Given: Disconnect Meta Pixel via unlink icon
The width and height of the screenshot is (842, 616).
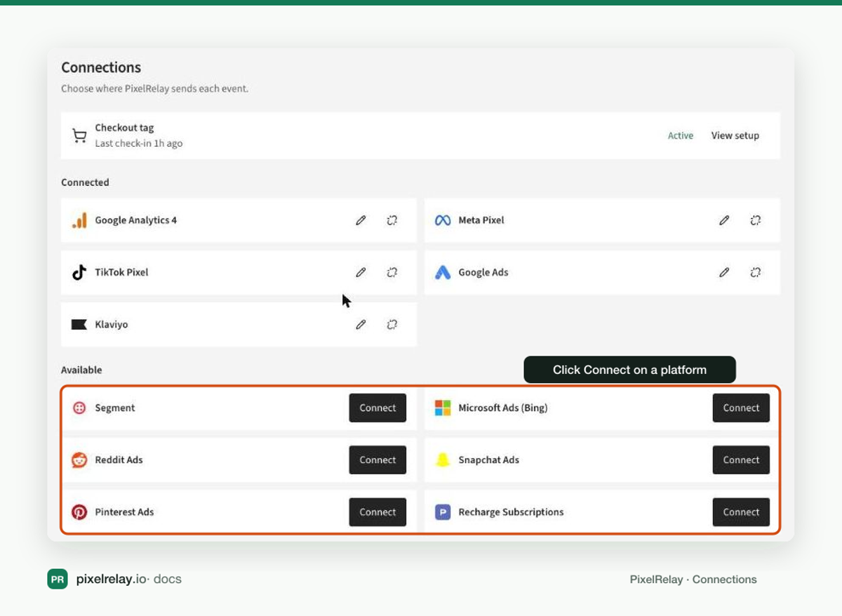Looking at the screenshot, I should click(x=756, y=220).
